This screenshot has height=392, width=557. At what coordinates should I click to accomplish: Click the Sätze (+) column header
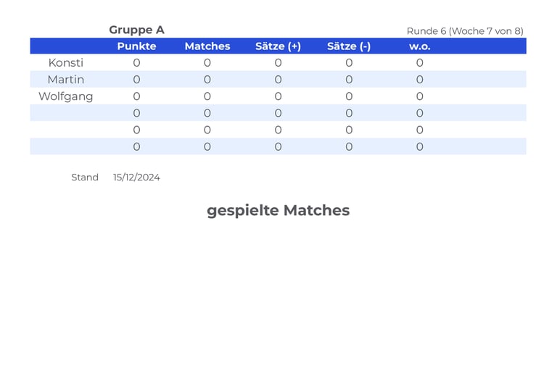pyautogui.click(x=278, y=46)
